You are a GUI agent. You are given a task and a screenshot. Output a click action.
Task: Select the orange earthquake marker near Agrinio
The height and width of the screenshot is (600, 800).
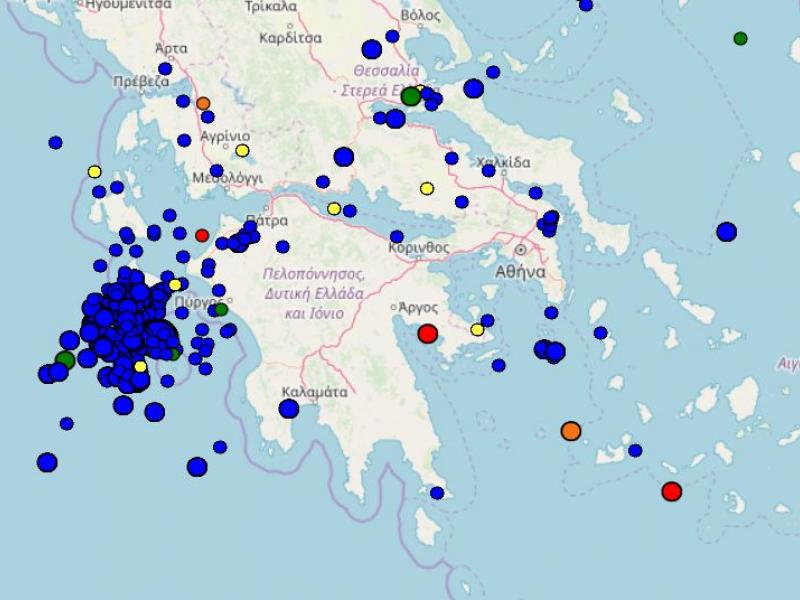(x=203, y=102)
